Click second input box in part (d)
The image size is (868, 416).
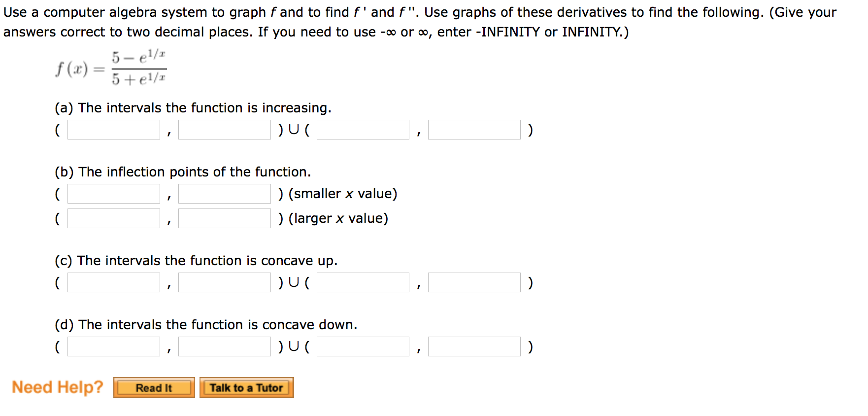224,346
